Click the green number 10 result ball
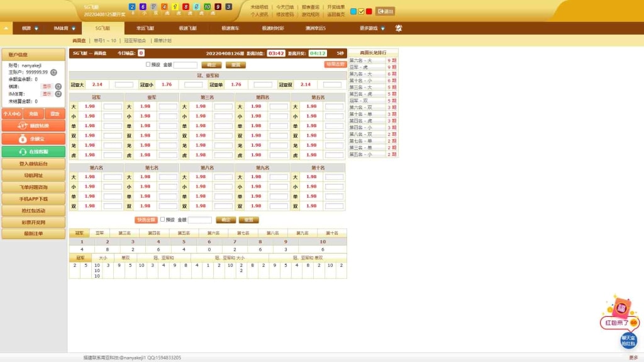 pyautogui.click(x=207, y=6)
